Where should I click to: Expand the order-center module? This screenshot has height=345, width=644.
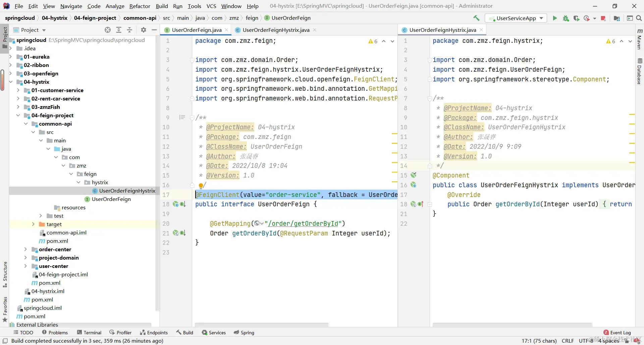[26, 249]
